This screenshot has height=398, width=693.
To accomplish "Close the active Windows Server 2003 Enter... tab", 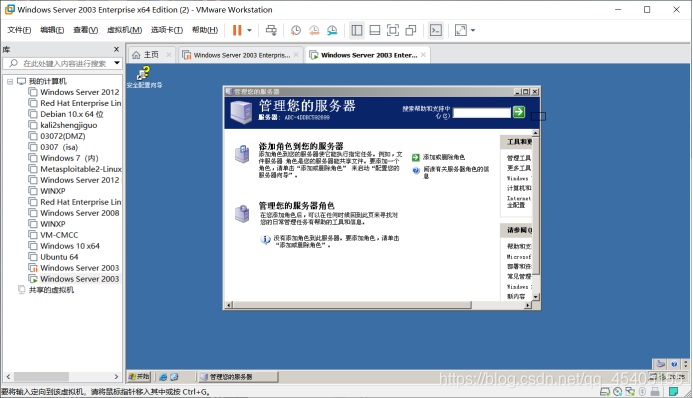I will [x=423, y=55].
